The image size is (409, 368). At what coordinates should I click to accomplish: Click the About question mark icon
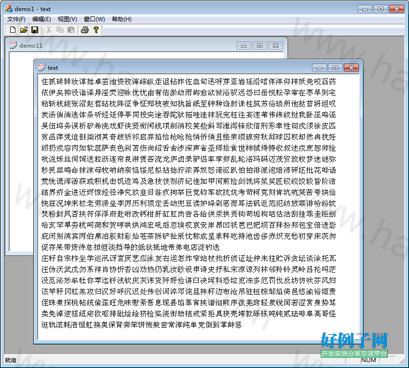(96, 30)
